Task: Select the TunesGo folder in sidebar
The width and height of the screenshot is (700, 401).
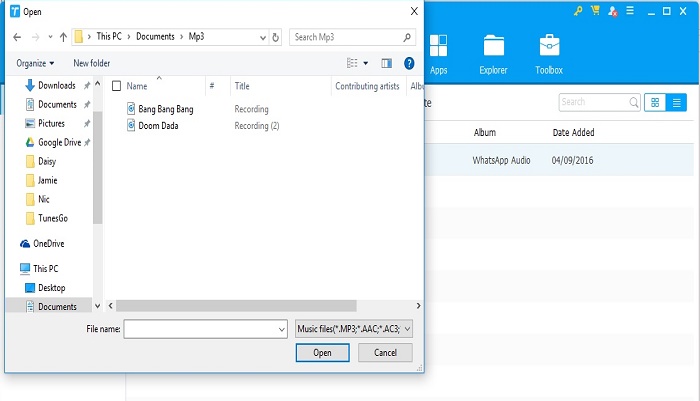Action: [54, 218]
